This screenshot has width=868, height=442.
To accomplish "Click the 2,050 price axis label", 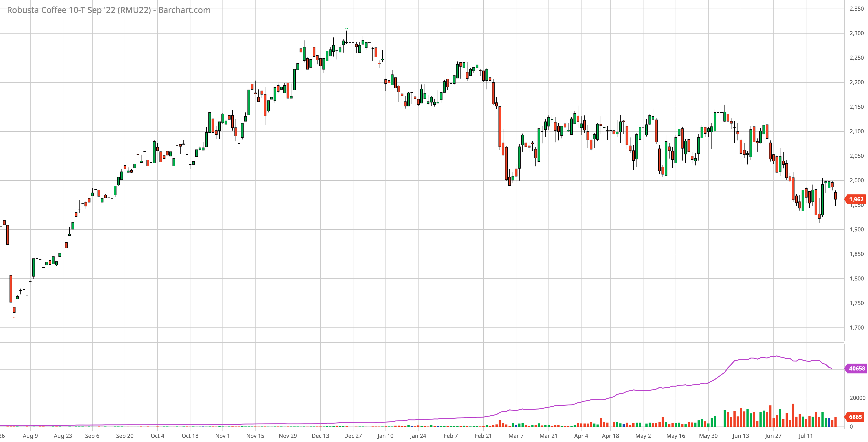I will click(857, 156).
